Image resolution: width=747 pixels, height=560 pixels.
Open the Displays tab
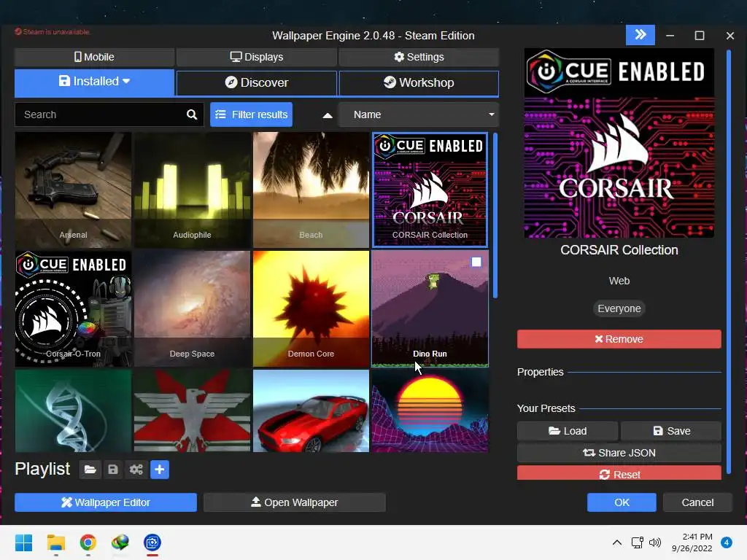click(257, 57)
